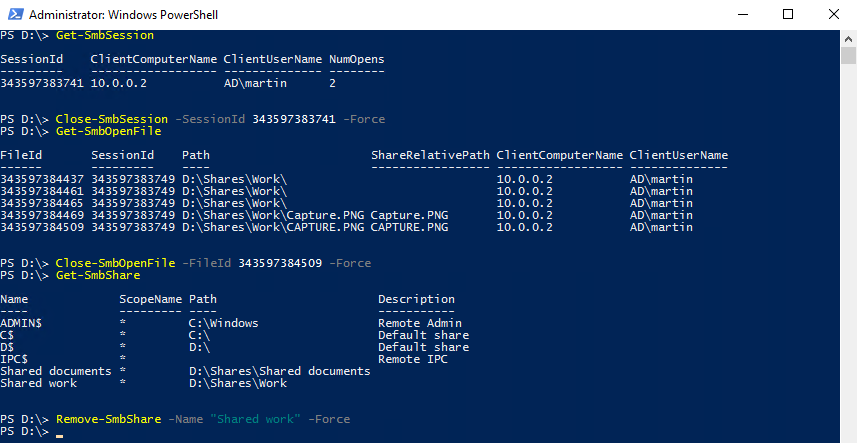
Task: Click the ADMIN$ share name
Action: (21, 323)
